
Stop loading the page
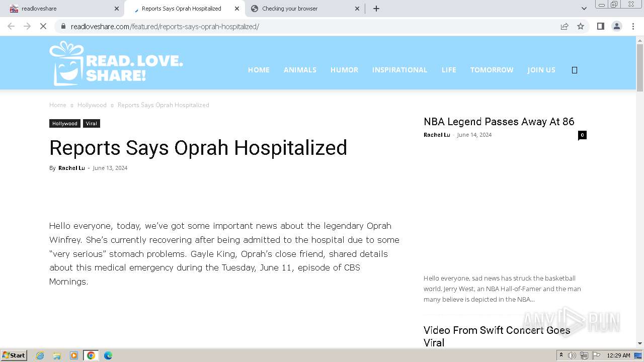coord(43,26)
